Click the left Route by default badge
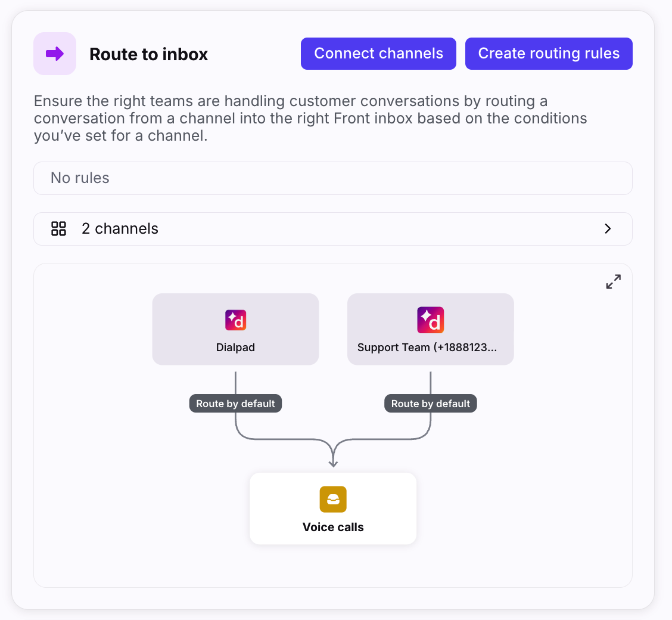The height and width of the screenshot is (620, 672). click(235, 404)
